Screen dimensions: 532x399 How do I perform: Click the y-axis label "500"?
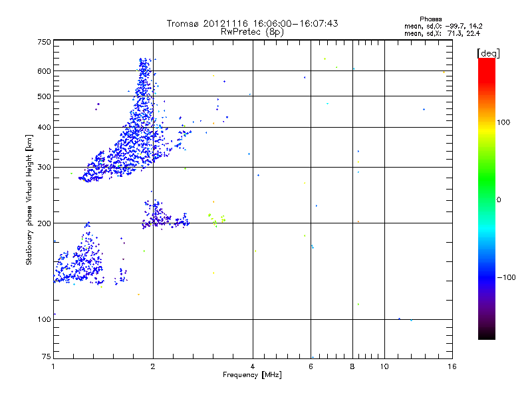44,96
